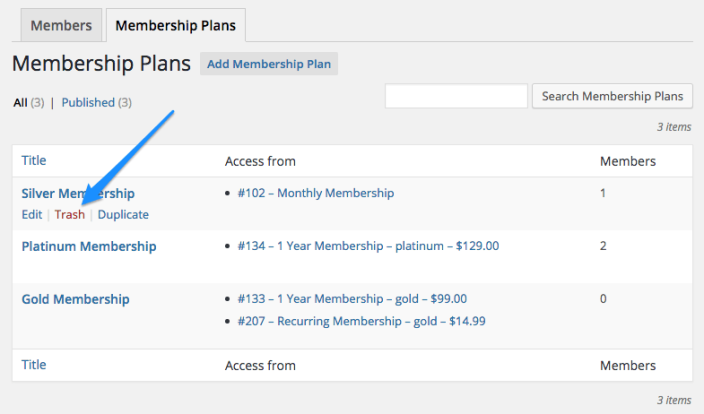Image resolution: width=704 pixels, height=414 pixels.
Task: Select the Membership Plans tab
Action: [176, 26]
